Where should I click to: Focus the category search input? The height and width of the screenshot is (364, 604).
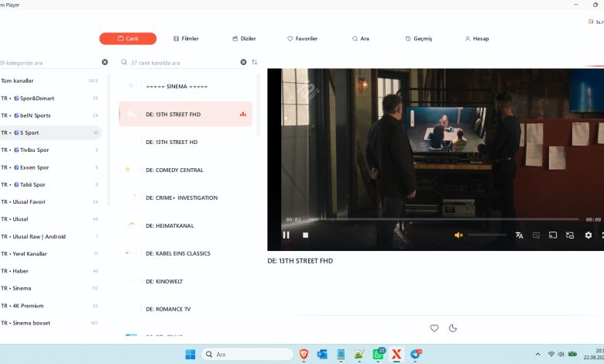tap(50, 63)
